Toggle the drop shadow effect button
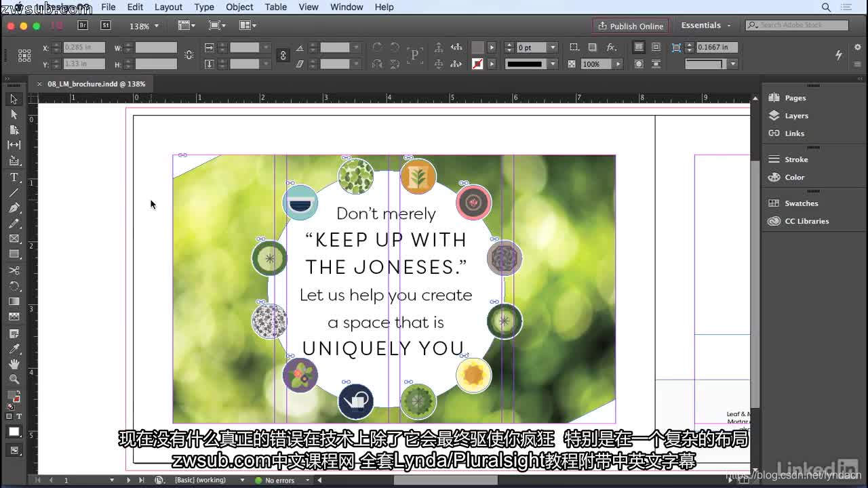Image resolution: width=868 pixels, height=488 pixels. [591, 47]
